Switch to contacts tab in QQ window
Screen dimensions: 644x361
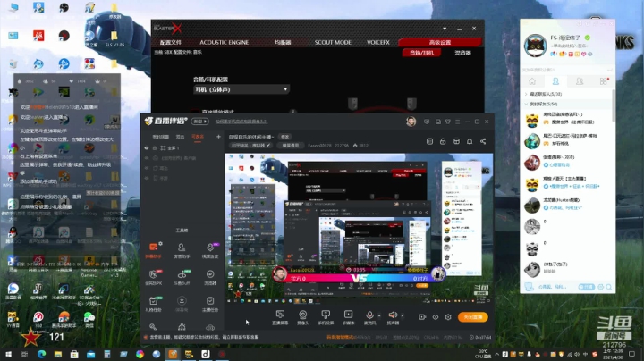(555, 81)
